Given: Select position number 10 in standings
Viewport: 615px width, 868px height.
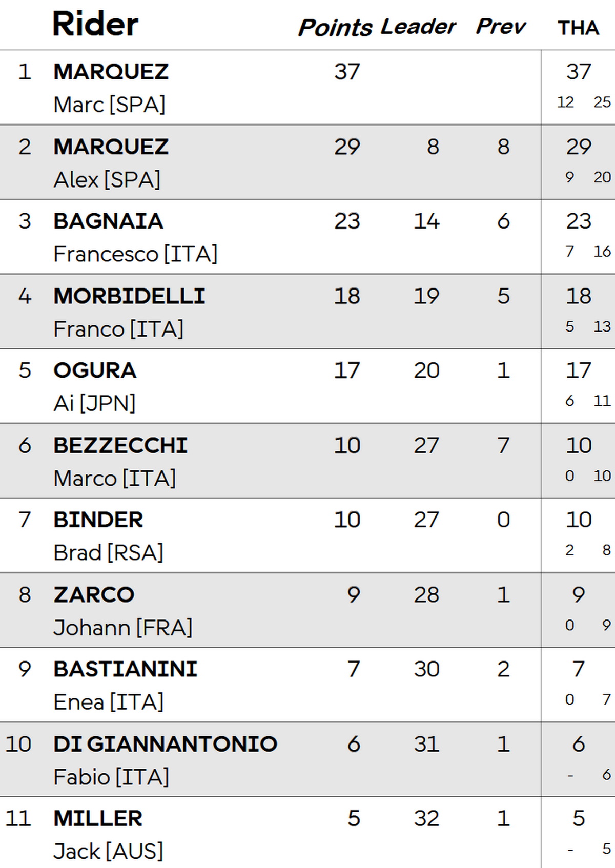Looking at the screenshot, I should pyautogui.click(x=18, y=744).
